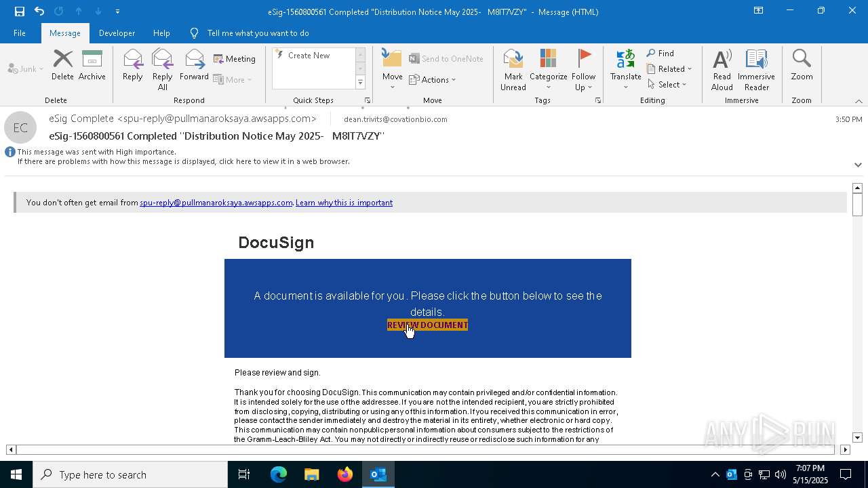Open the Related dropdown

click(x=669, y=69)
